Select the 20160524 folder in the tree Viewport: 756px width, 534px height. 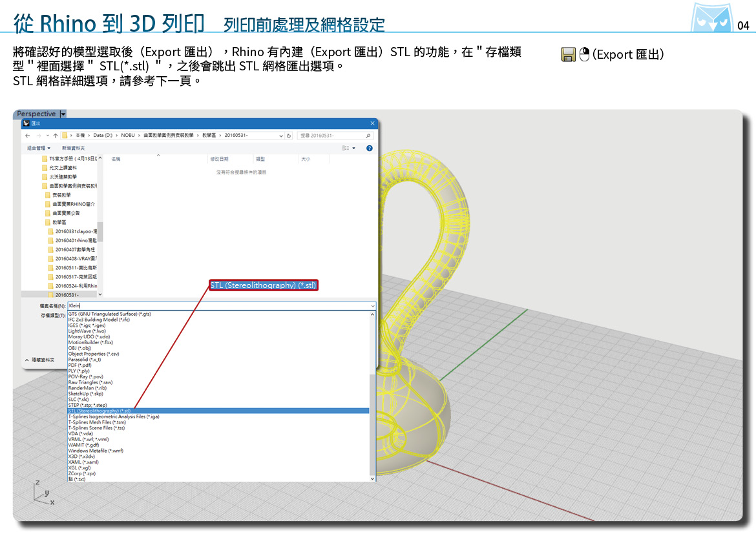click(72, 286)
